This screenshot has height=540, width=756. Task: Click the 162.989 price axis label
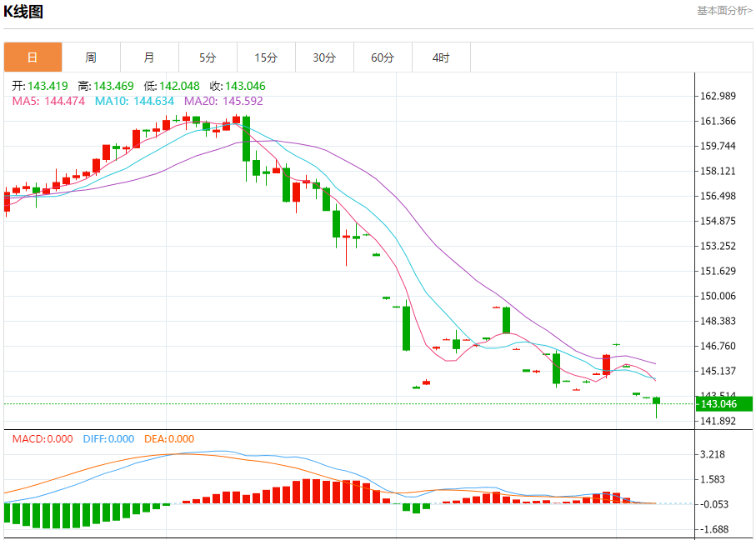pos(718,96)
